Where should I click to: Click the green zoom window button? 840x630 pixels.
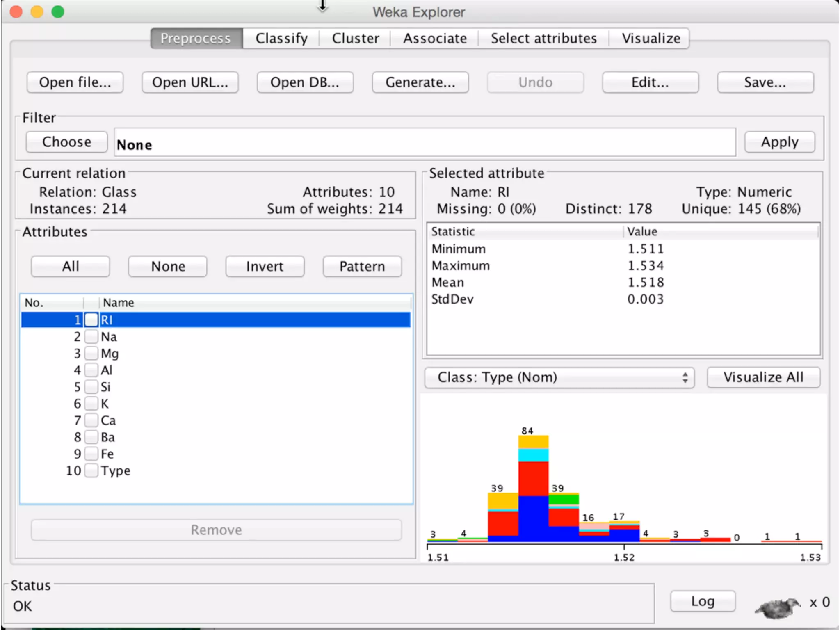click(58, 12)
